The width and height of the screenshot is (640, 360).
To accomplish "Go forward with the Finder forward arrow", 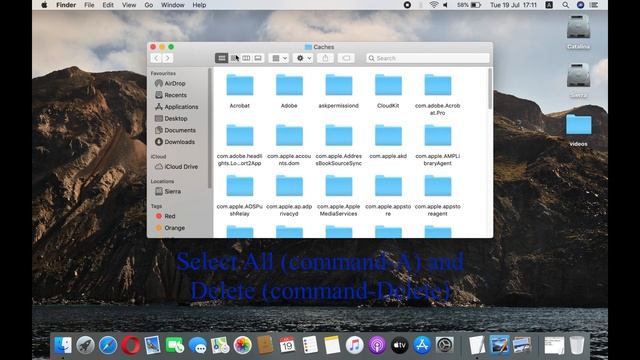I will [167, 58].
